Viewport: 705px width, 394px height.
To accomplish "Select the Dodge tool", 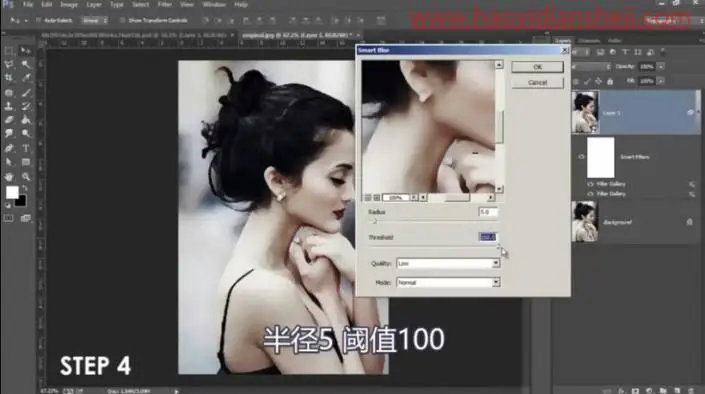I will pyautogui.click(x=26, y=134).
